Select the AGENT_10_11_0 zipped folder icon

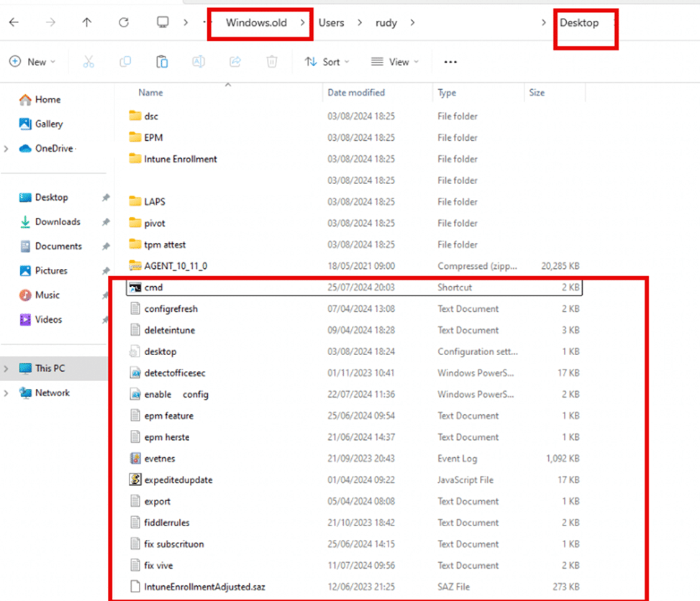(135, 266)
